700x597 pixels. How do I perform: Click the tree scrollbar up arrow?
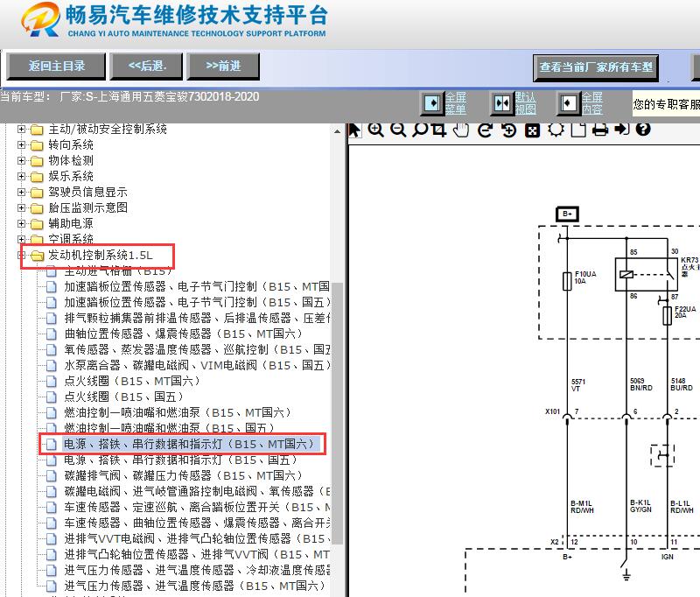pyautogui.click(x=337, y=131)
